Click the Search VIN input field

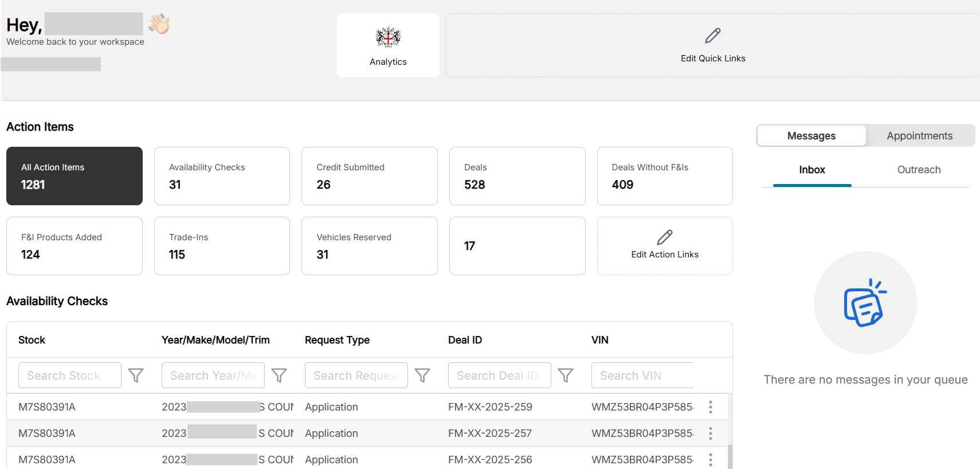pyautogui.click(x=642, y=376)
